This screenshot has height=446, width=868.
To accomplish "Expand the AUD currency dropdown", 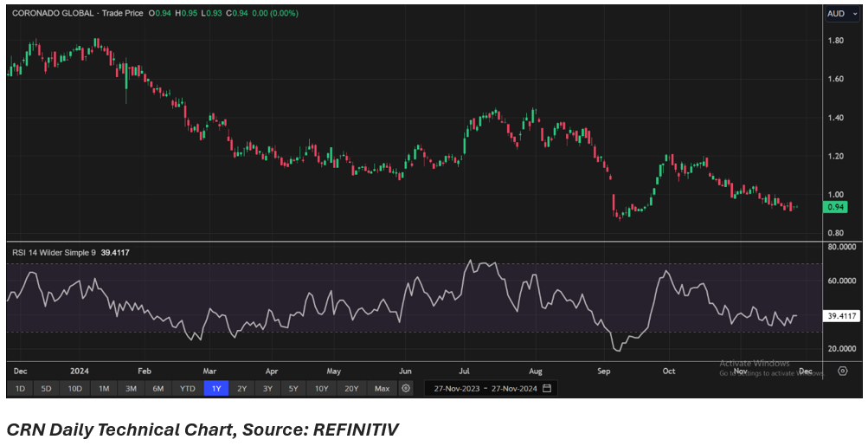I will tap(839, 14).
